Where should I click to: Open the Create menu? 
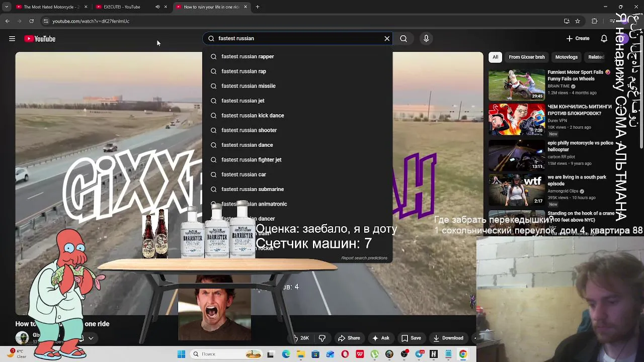tap(578, 38)
